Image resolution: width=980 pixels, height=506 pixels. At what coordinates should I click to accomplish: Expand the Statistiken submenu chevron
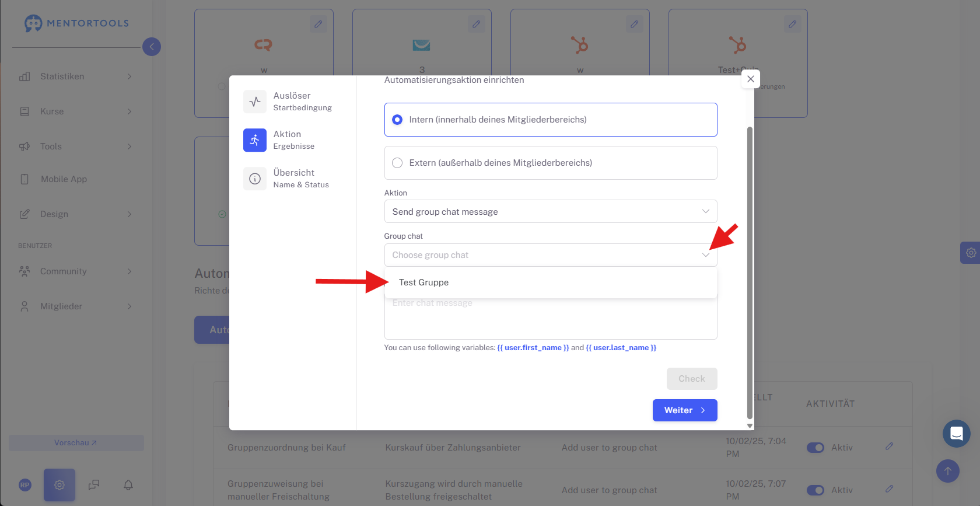point(129,76)
